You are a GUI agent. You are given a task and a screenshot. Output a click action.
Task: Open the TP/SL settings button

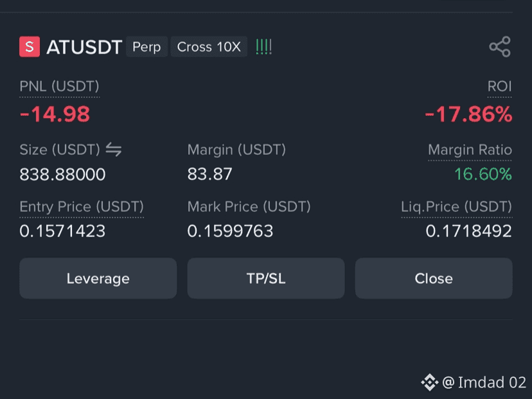266,278
